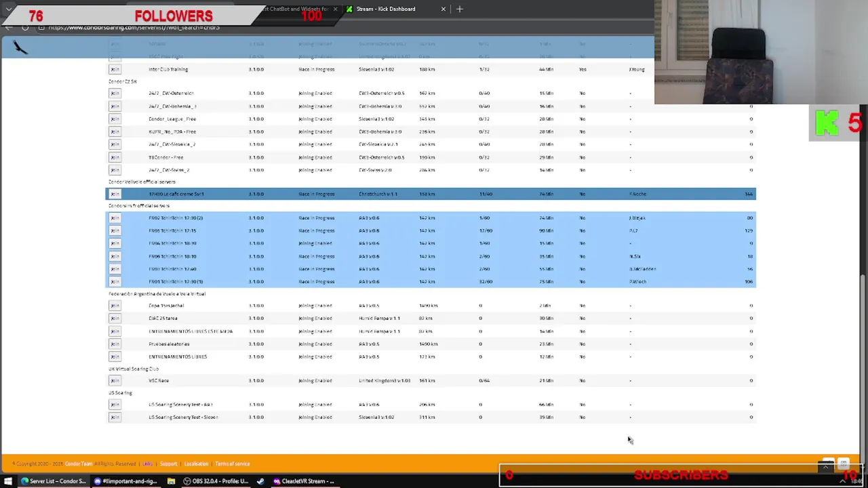Close the Stream - Kick Dashboard tab

point(443,9)
